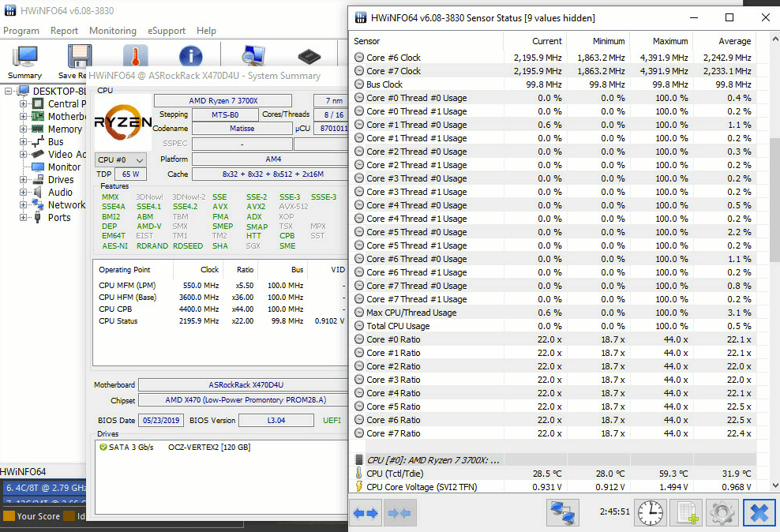Open the eSupport menu
This screenshot has width=780, height=532.
(166, 31)
